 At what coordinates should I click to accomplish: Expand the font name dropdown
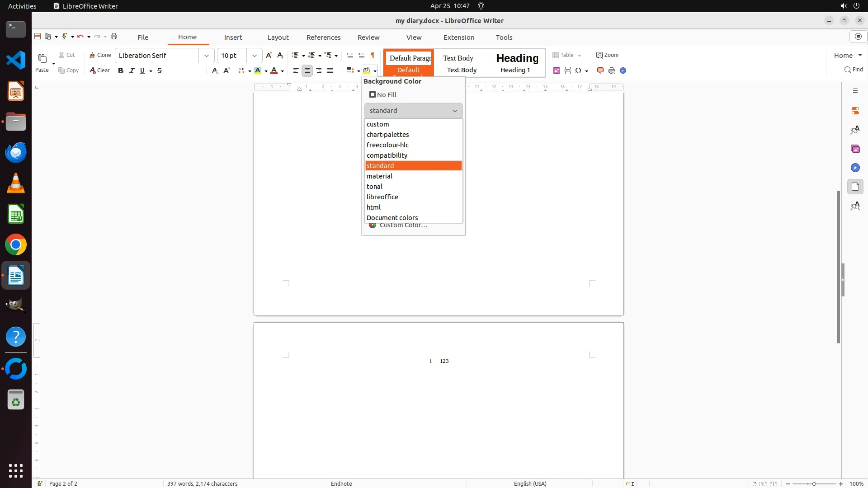[207, 56]
